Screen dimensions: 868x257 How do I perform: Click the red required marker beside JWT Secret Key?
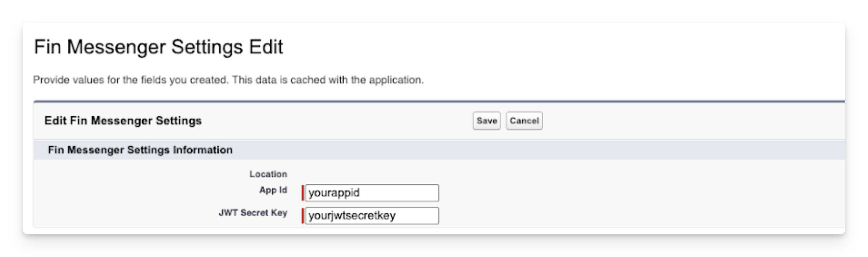pyautogui.click(x=303, y=215)
